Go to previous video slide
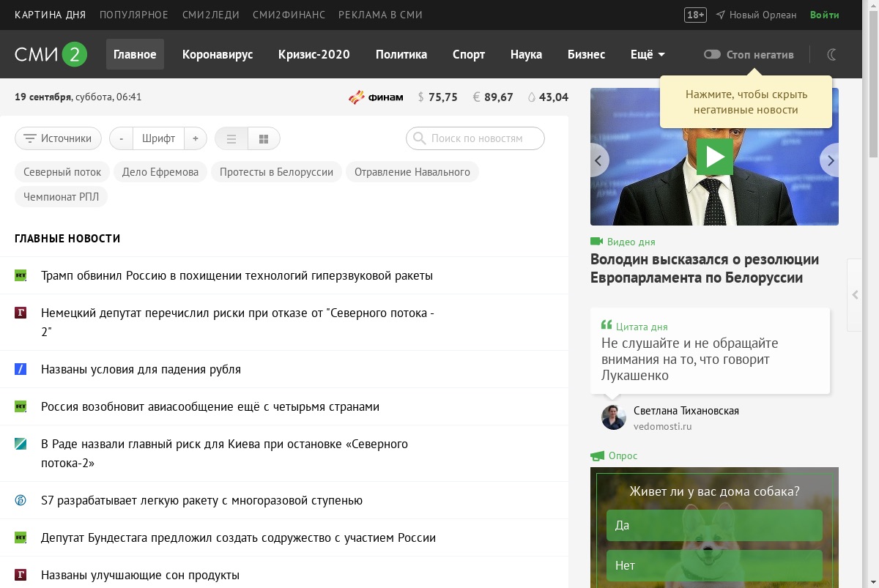Image resolution: width=879 pixels, height=588 pixels. pyautogui.click(x=599, y=160)
